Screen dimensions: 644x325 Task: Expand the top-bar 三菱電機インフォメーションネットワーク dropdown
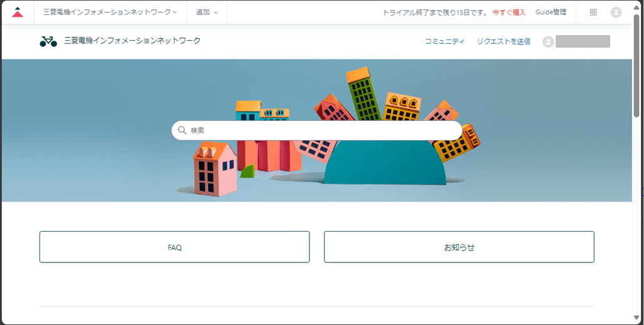point(110,12)
